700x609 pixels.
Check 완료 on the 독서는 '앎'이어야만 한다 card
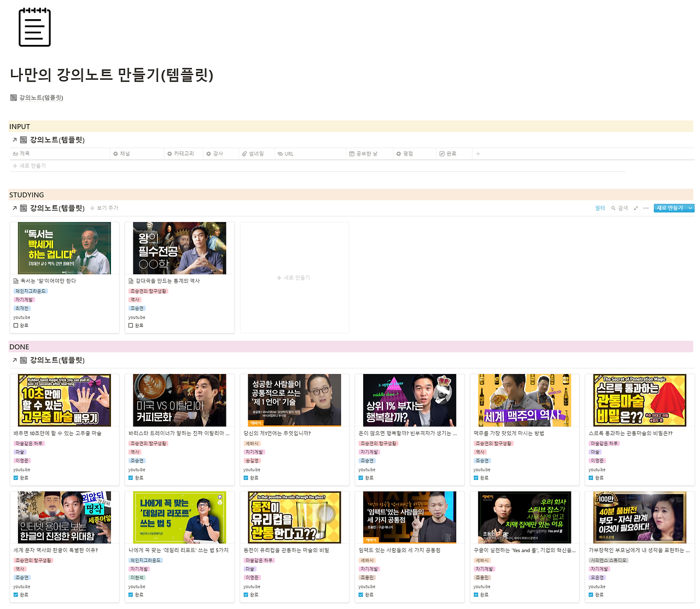coord(16,326)
